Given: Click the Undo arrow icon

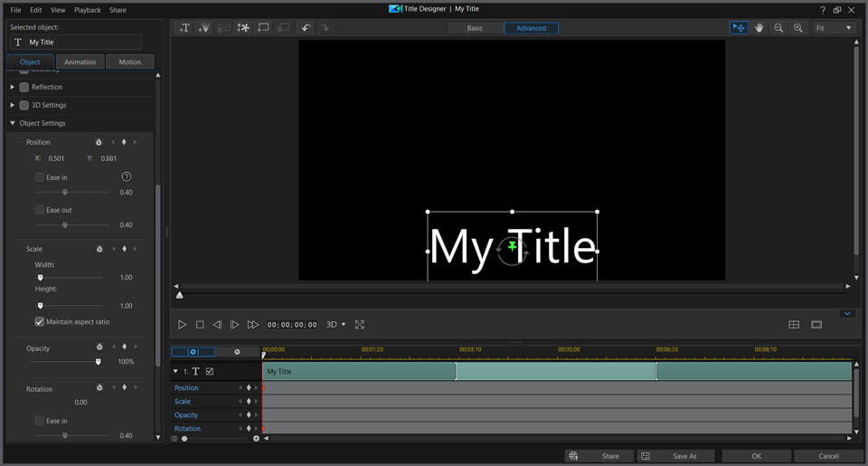Looking at the screenshot, I should pos(306,28).
